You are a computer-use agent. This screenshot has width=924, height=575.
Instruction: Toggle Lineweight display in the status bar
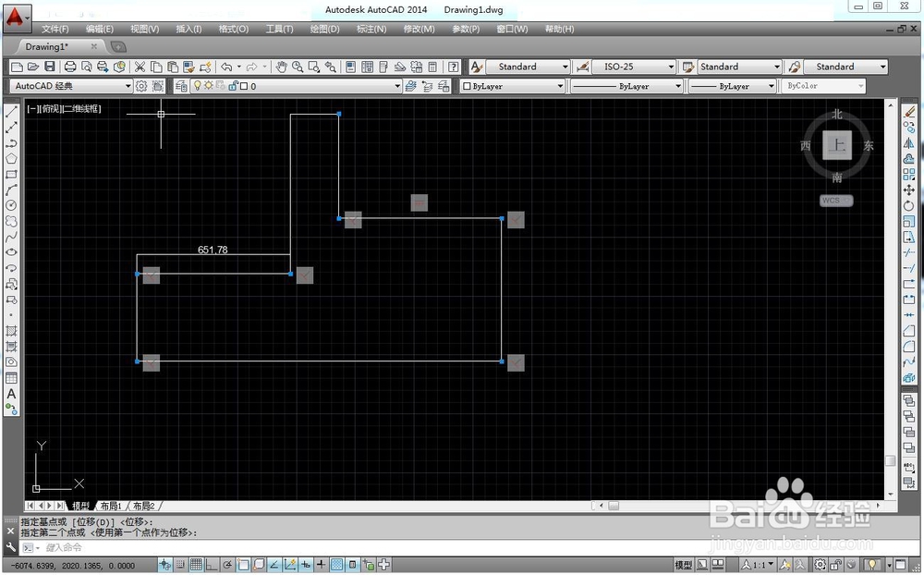[322, 565]
